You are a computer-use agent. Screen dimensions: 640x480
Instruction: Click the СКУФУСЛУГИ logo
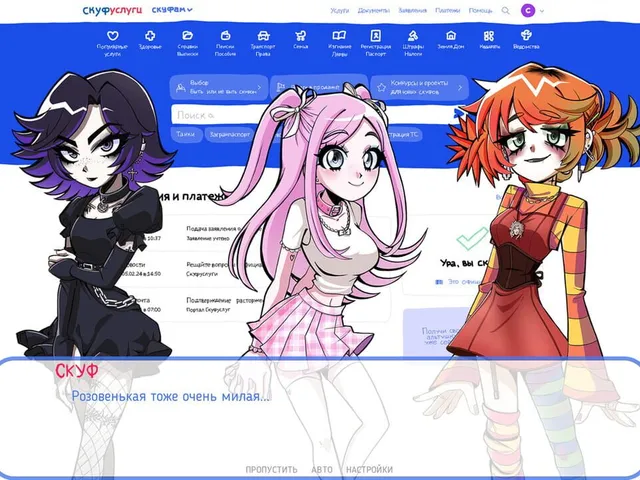click(x=112, y=10)
